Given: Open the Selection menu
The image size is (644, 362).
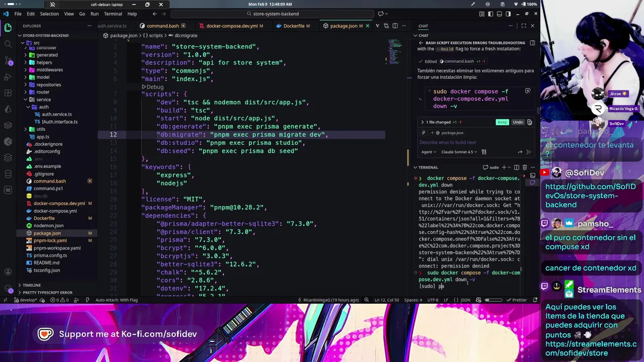Looking at the screenshot, I should point(49,14).
